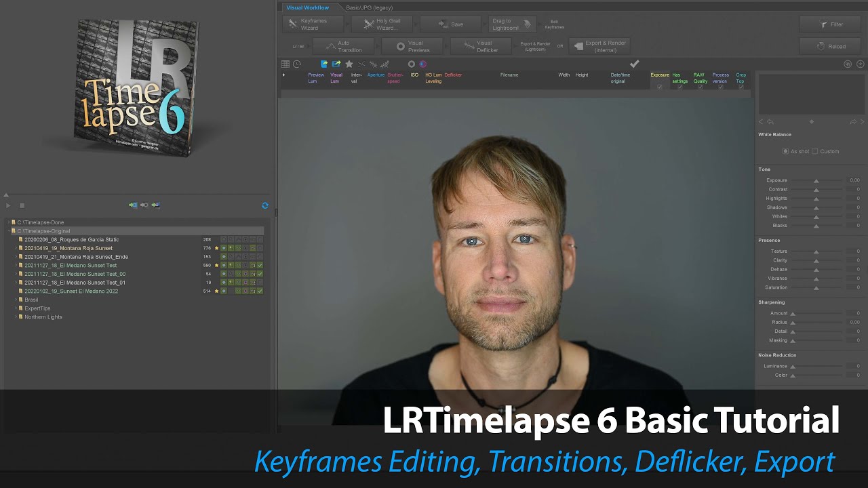Click the Exposure value field 0,00

click(854, 180)
